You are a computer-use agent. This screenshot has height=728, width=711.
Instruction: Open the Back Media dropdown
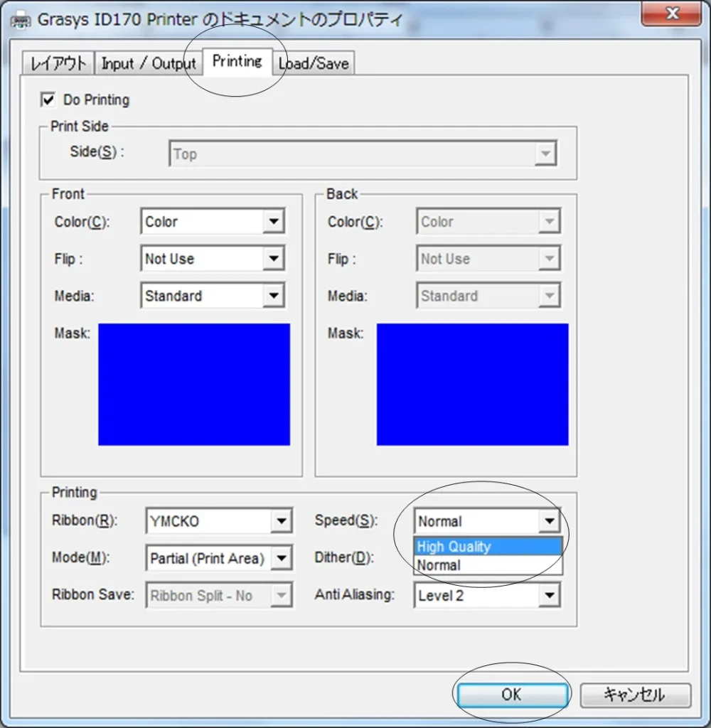coord(488,295)
